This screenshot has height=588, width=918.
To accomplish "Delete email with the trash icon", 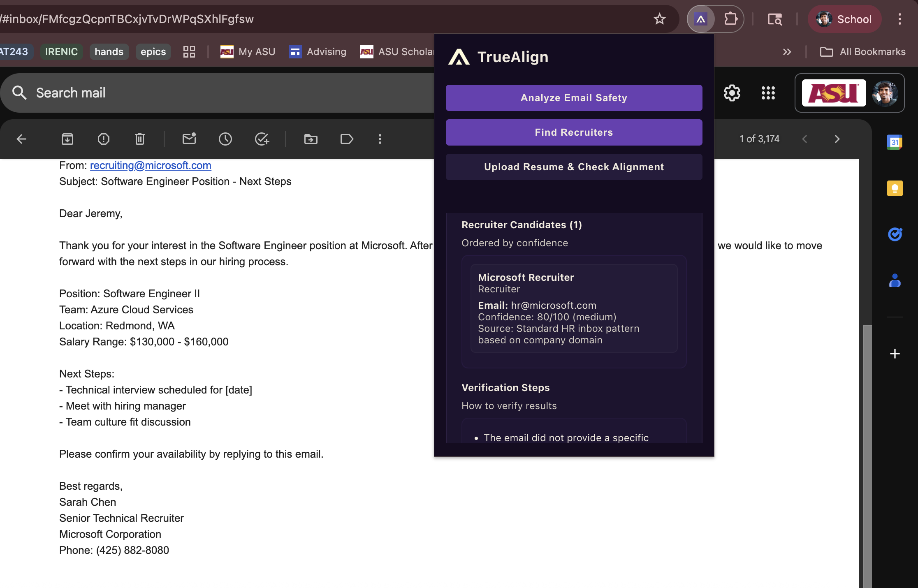I will pyautogui.click(x=140, y=139).
